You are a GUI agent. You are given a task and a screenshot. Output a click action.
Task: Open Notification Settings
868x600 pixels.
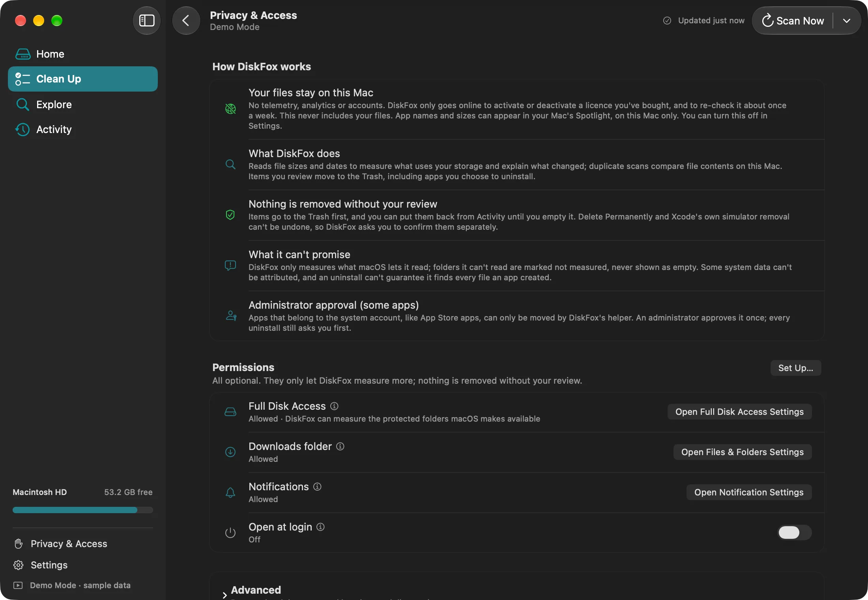click(x=749, y=492)
